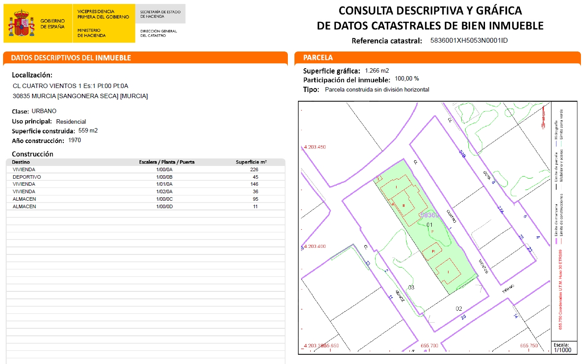588x364 pixels.
Task: Click surface value '36' in the table
Action: (255, 191)
